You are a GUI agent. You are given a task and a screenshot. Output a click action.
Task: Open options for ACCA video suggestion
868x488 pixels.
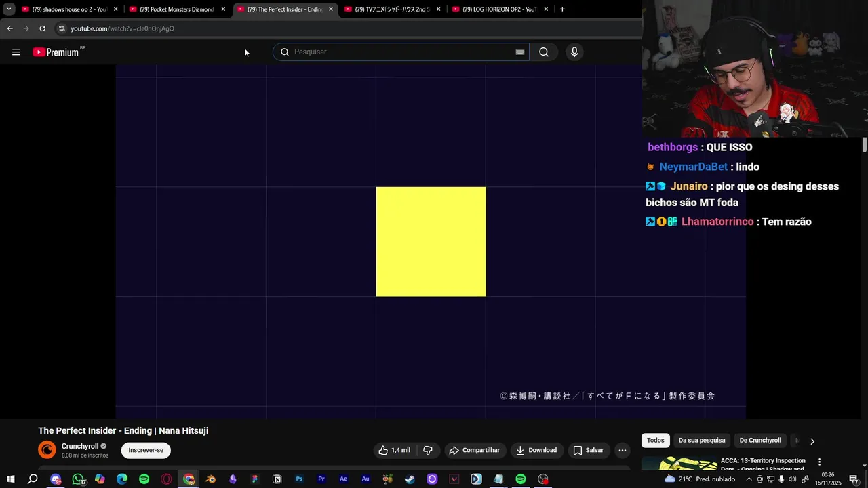(819, 462)
